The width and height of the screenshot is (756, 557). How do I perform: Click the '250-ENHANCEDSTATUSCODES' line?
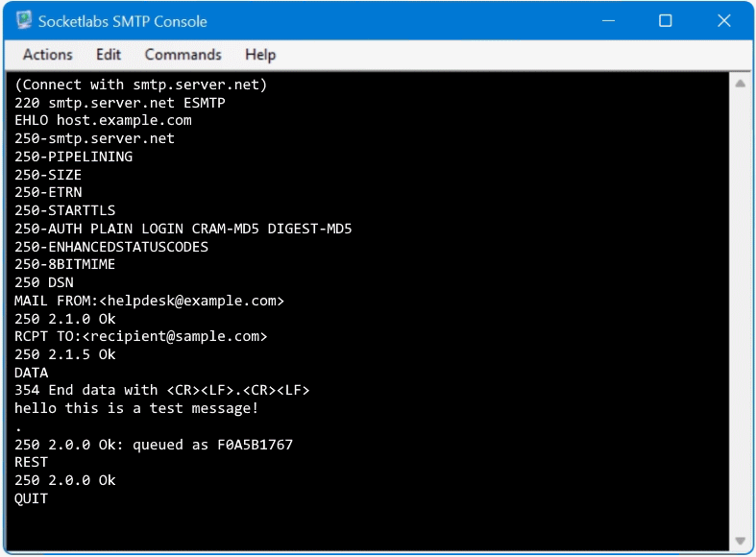(x=111, y=247)
